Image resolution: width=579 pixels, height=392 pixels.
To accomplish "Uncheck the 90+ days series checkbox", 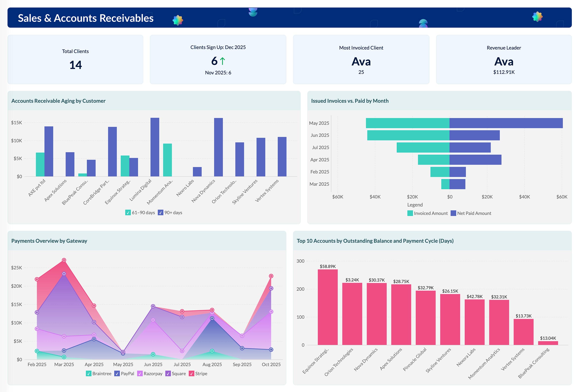I will (x=160, y=213).
